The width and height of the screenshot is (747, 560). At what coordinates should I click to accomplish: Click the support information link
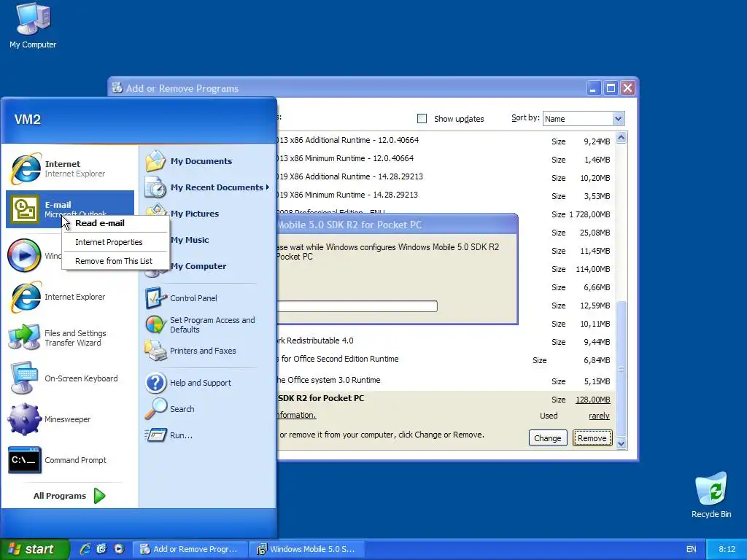296,415
